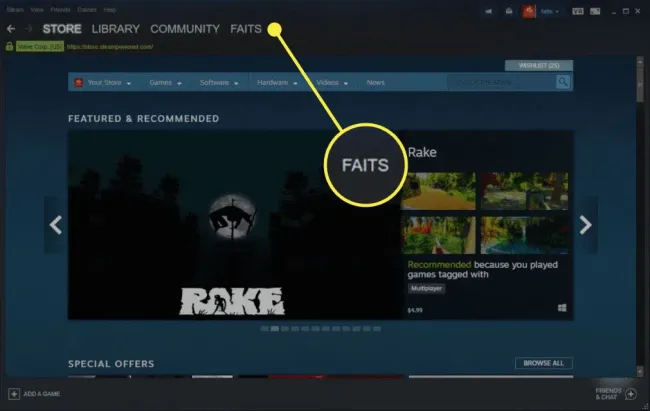The height and width of the screenshot is (411, 650).
Task: Click the Windows platform icon for Rake
Action: coord(562,307)
